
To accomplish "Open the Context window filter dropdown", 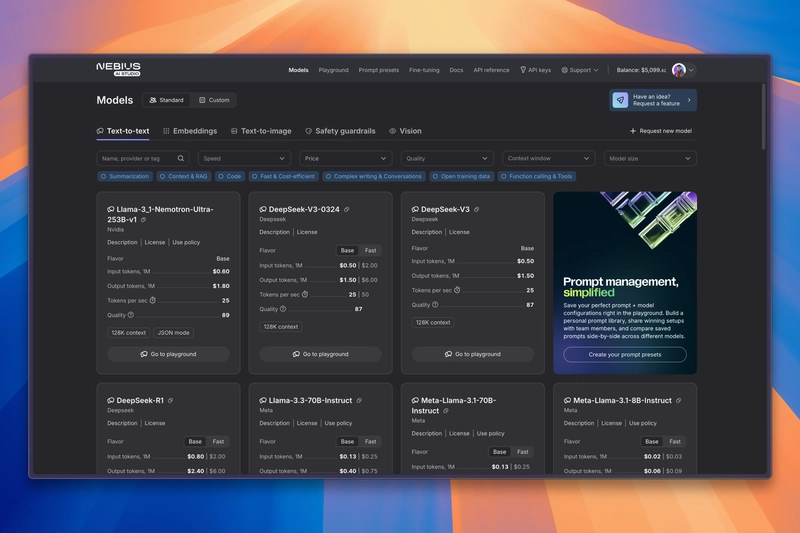I will (x=548, y=159).
